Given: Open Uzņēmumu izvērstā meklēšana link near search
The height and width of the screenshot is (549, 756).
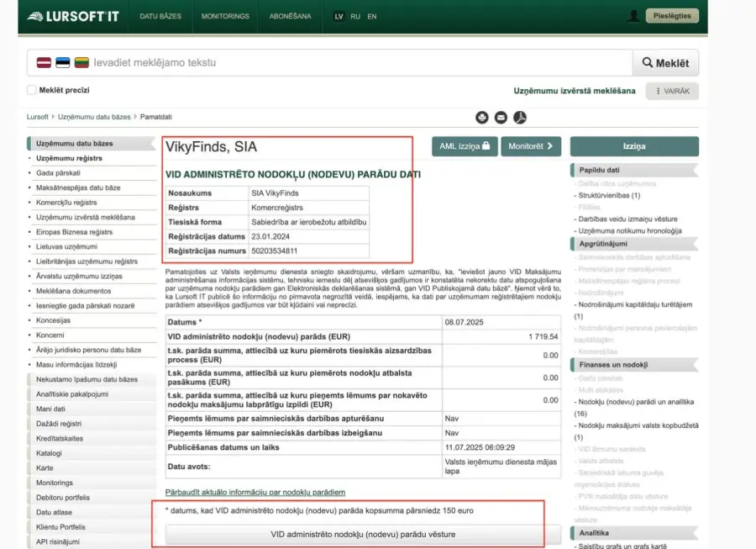Looking at the screenshot, I should click(575, 91).
